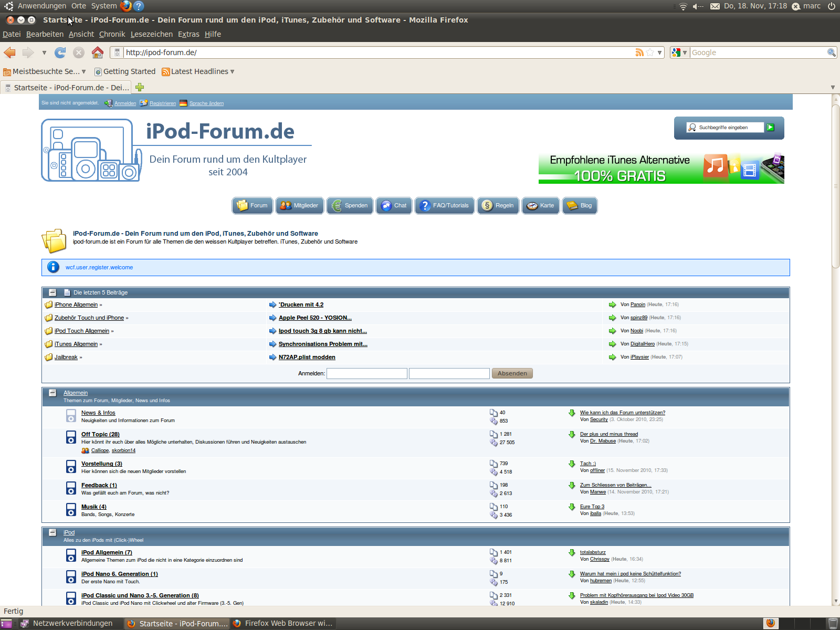Screen dimensions: 840x630
Task: Click the folder icon beside Jailbreak
Action: point(49,357)
